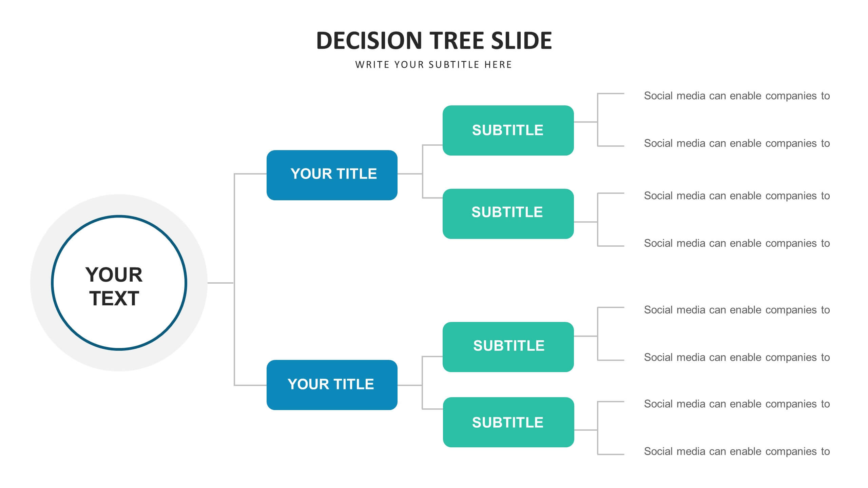Select the bracket connector beside the top SUBTITLE
The width and height of the screenshot is (868, 488).
click(x=598, y=120)
